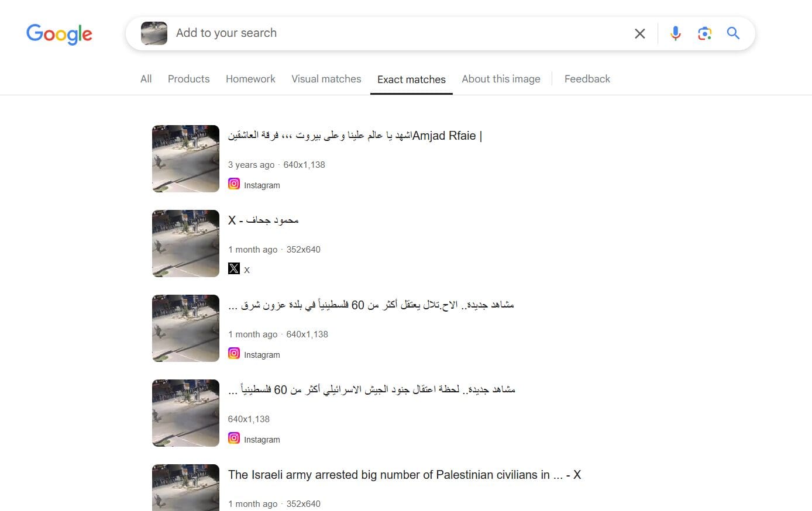Open the Visual matches tab
The image size is (812, 511).
326,79
